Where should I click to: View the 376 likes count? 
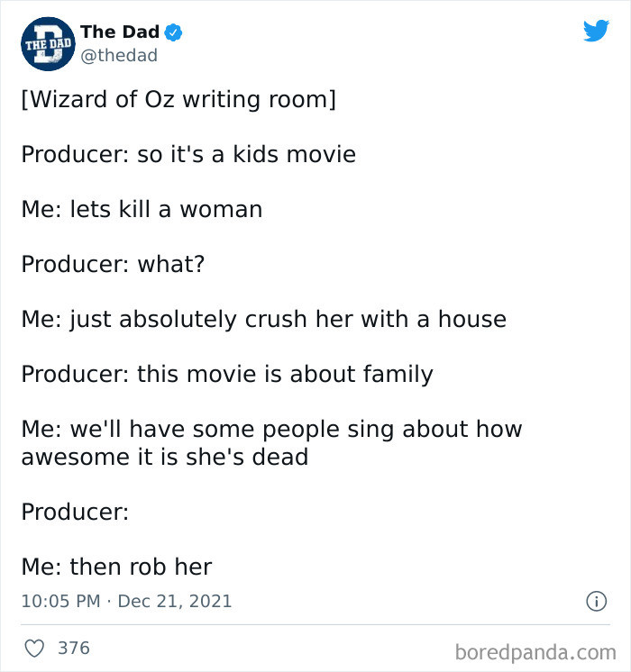pyautogui.click(x=74, y=648)
